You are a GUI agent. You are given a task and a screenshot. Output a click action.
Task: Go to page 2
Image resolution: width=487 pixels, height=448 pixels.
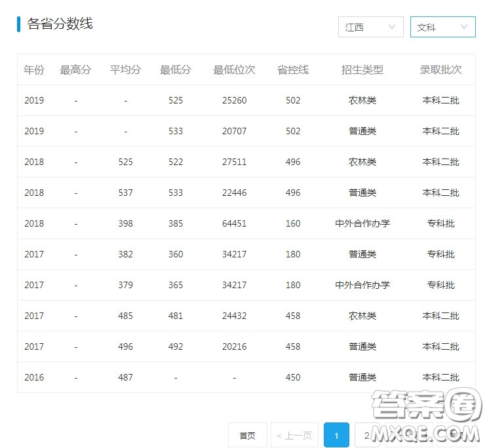click(367, 435)
